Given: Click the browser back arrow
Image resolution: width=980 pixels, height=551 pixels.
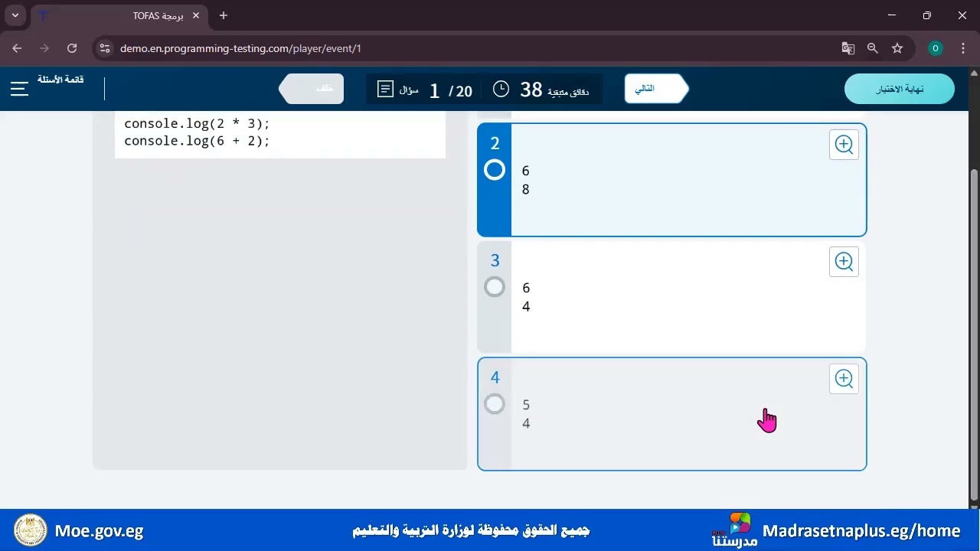Looking at the screenshot, I should [x=18, y=48].
